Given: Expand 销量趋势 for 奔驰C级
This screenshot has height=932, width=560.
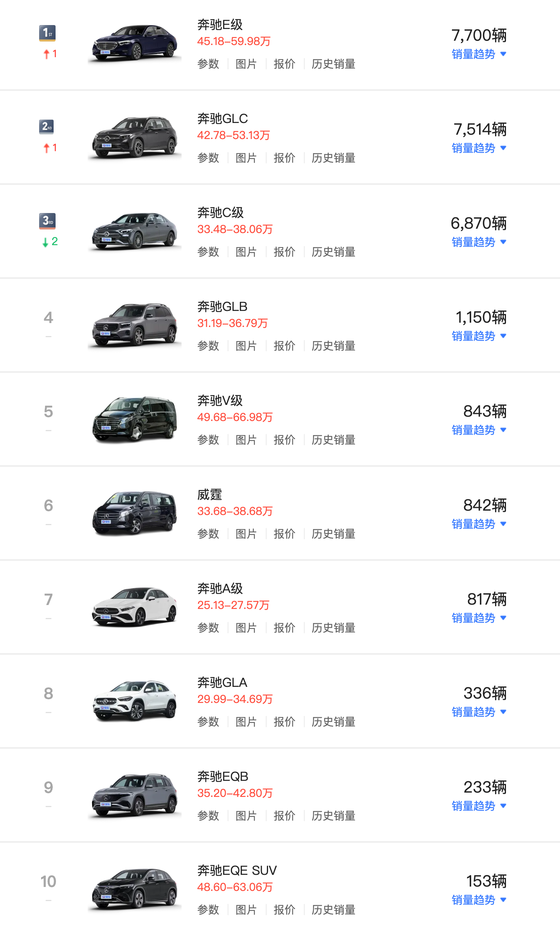Looking at the screenshot, I should coord(479,242).
